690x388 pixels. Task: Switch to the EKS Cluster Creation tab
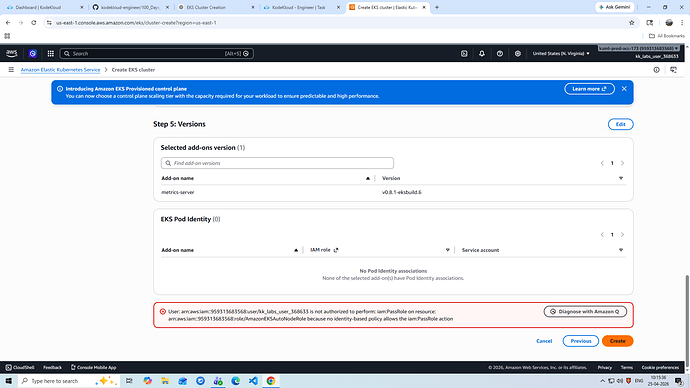click(x=215, y=7)
